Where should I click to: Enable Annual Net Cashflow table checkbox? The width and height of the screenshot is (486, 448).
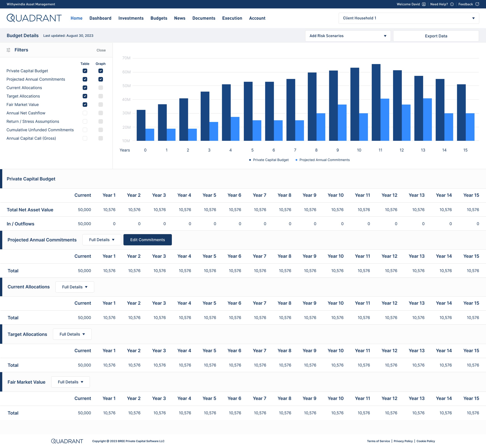85,113
